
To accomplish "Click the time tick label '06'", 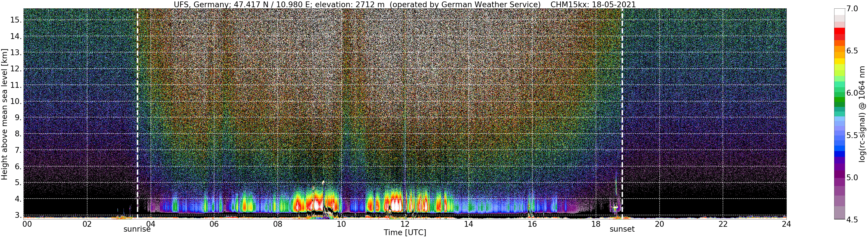I will pos(214,224).
